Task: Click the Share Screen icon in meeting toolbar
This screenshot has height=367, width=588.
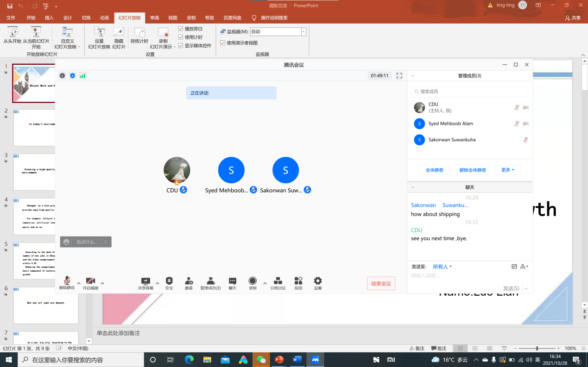Action: click(145, 280)
